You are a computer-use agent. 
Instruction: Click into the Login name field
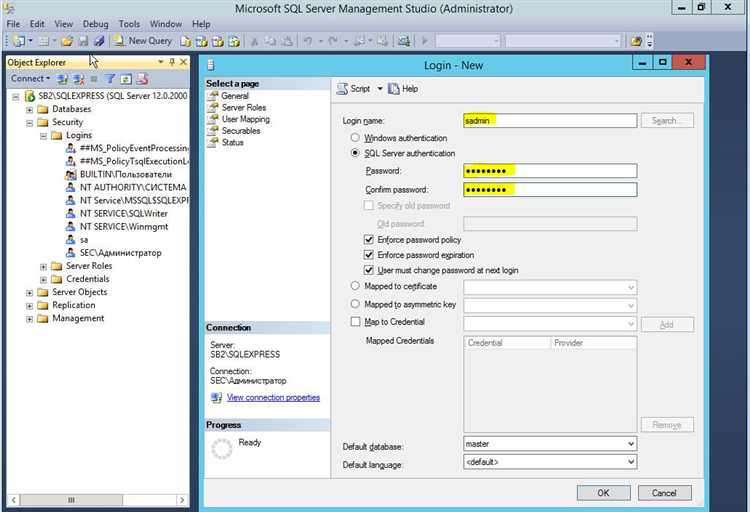[550, 120]
